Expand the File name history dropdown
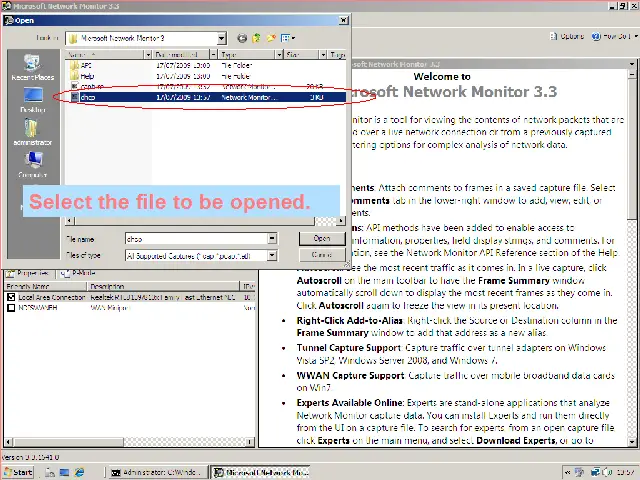640x480 pixels. point(272,239)
